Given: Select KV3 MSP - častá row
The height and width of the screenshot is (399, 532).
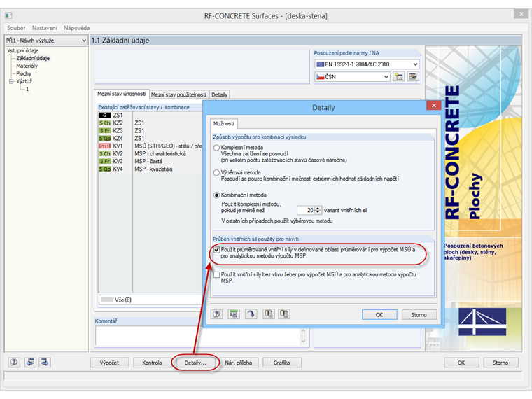Looking at the screenshot, I should pos(150,161).
